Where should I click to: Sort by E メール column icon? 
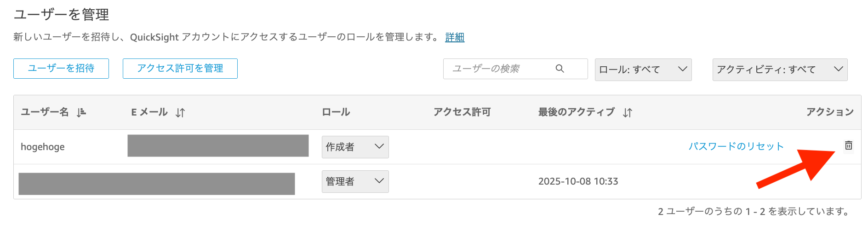pyautogui.click(x=180, y=113)
